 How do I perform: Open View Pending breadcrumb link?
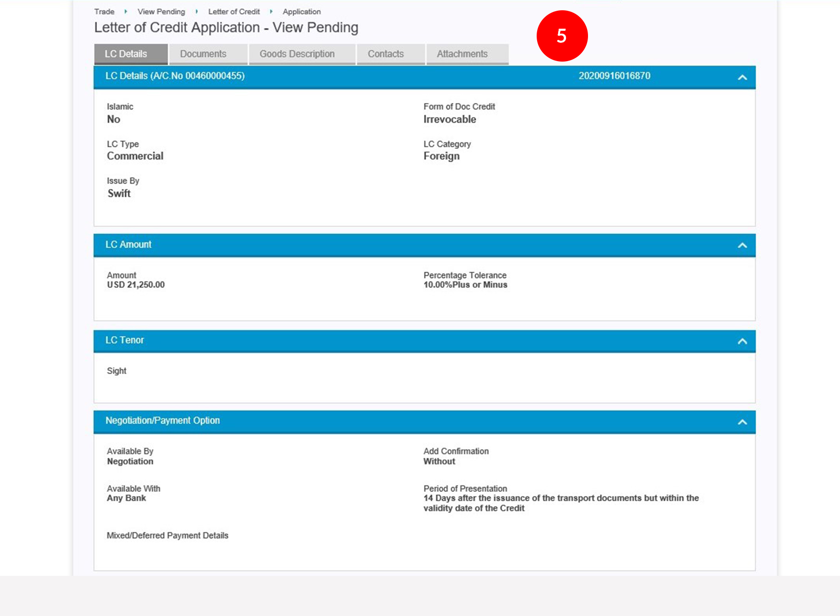coord(161,12)
